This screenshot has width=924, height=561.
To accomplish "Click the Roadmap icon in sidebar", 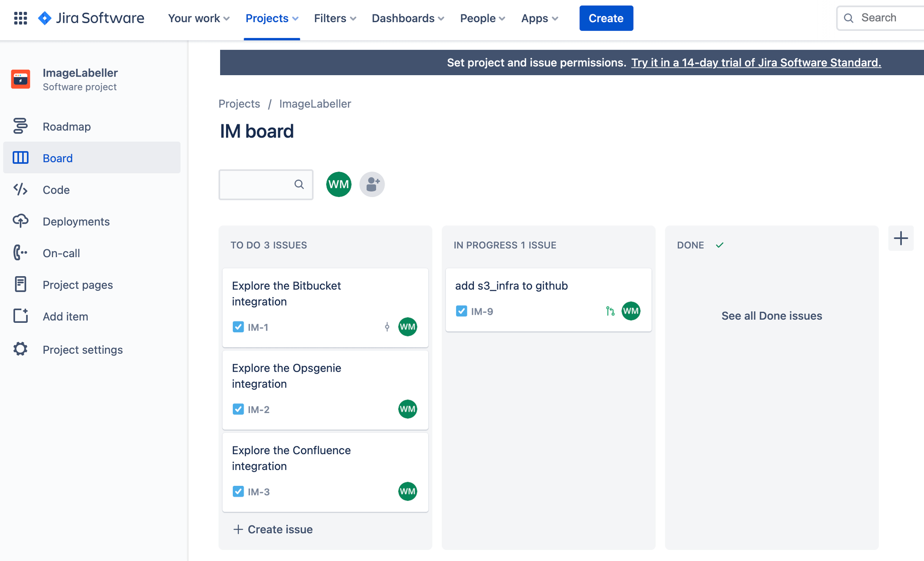I will point(20,126).
